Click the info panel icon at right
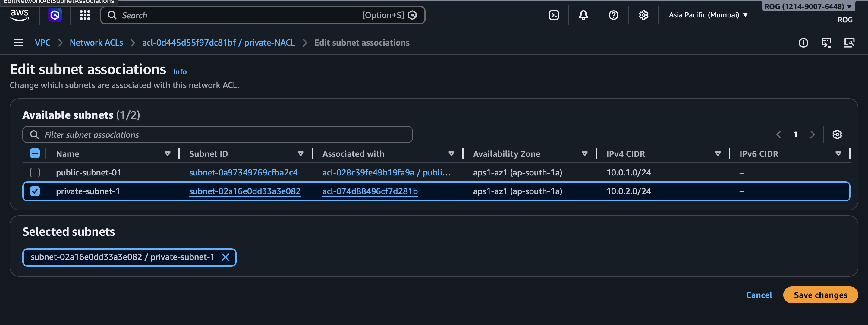The height and width of the screenshot is (325, 868). pyautogui.click(x=803, y=43)
